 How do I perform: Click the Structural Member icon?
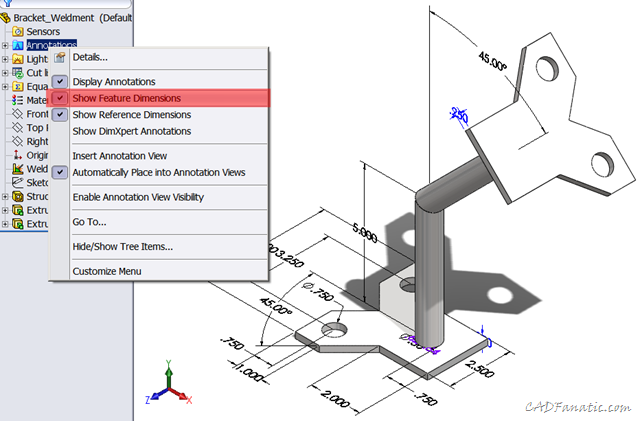click(18, 196)
